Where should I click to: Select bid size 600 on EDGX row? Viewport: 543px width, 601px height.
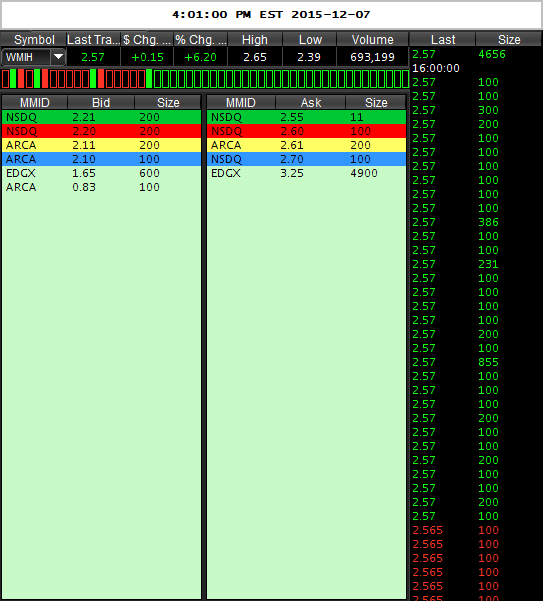(x=149, y=173)
